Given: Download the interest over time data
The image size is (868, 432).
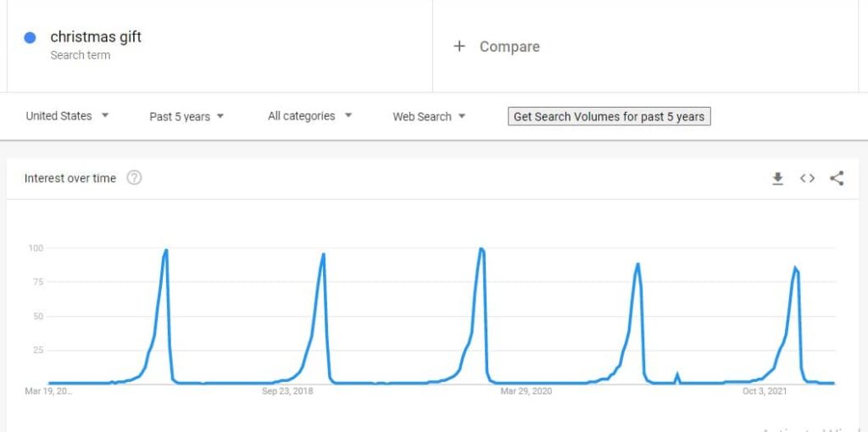Looking at the screenshot, I should point(778,179).
